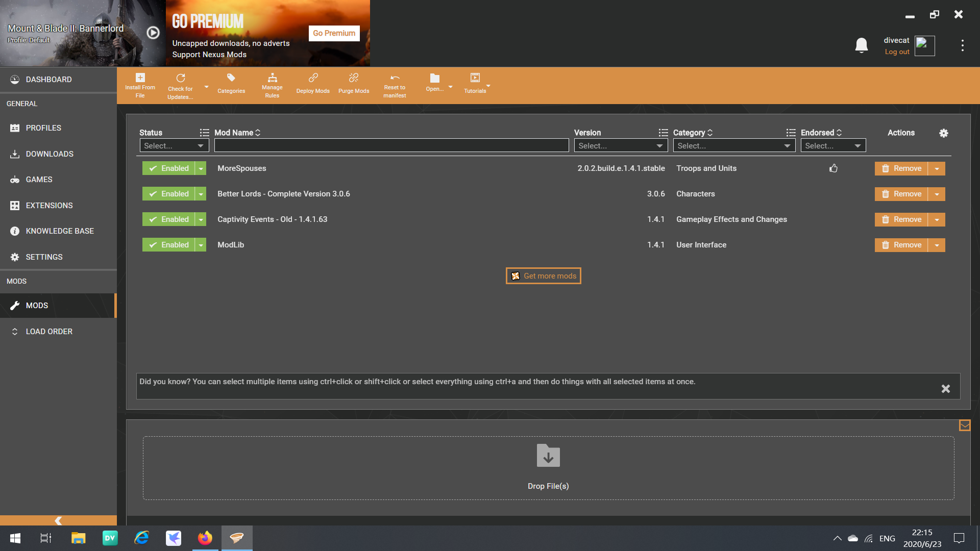This screenshot has height=551, width=980.
Task: Click Install From File toolbar icon
Action: click(140, 85)
